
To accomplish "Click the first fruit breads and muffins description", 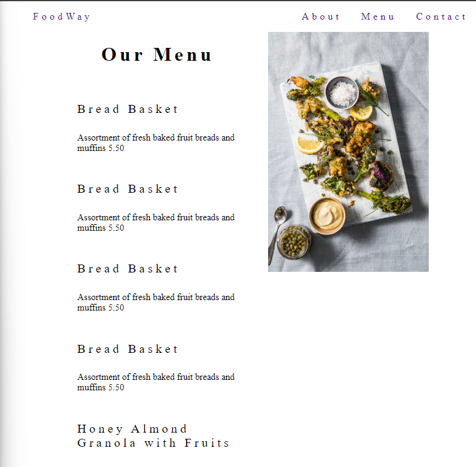I will [156, 143].
